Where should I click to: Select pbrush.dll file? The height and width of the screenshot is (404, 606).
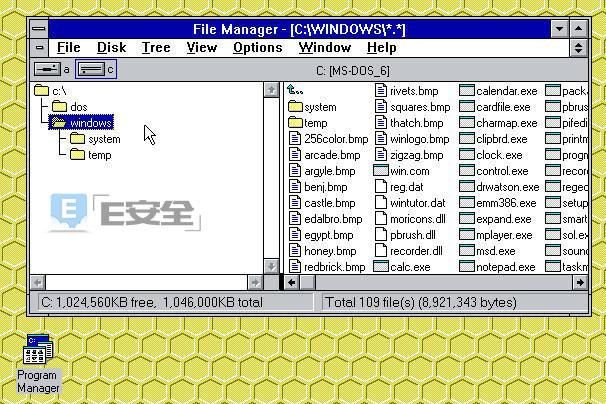tap(405, 235)
